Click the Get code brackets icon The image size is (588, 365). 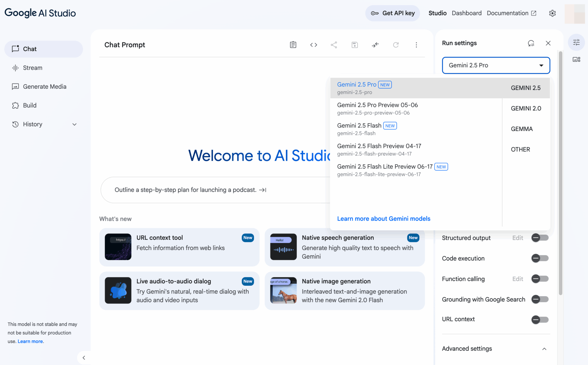[x=313, y=45]
